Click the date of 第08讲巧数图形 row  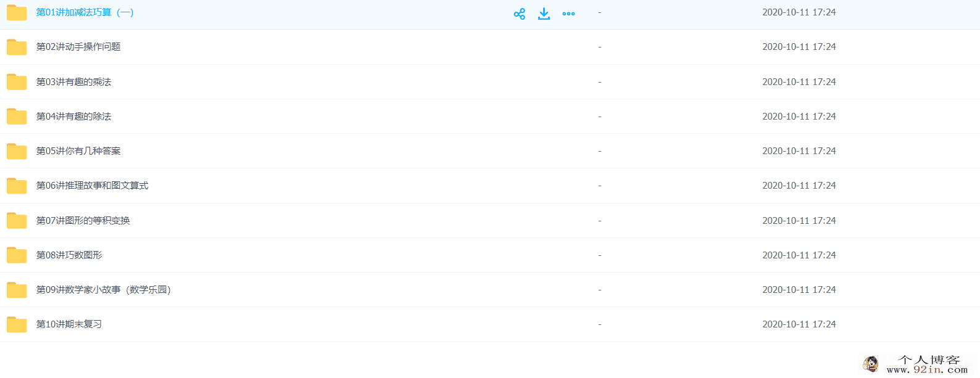pos(799,255)
